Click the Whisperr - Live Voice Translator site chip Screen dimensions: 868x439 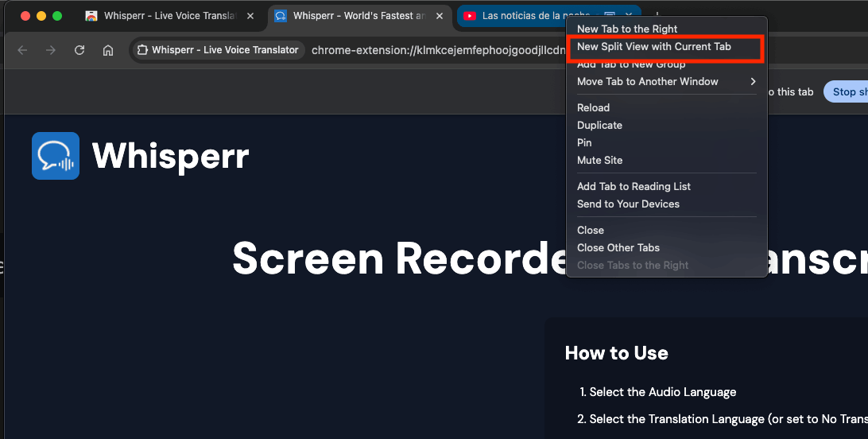[219, 50]
